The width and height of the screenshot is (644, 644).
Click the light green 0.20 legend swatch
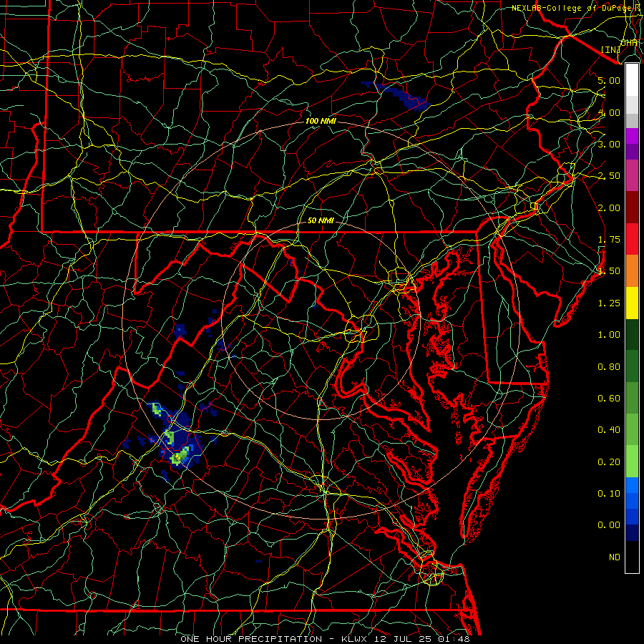[632, 462]
